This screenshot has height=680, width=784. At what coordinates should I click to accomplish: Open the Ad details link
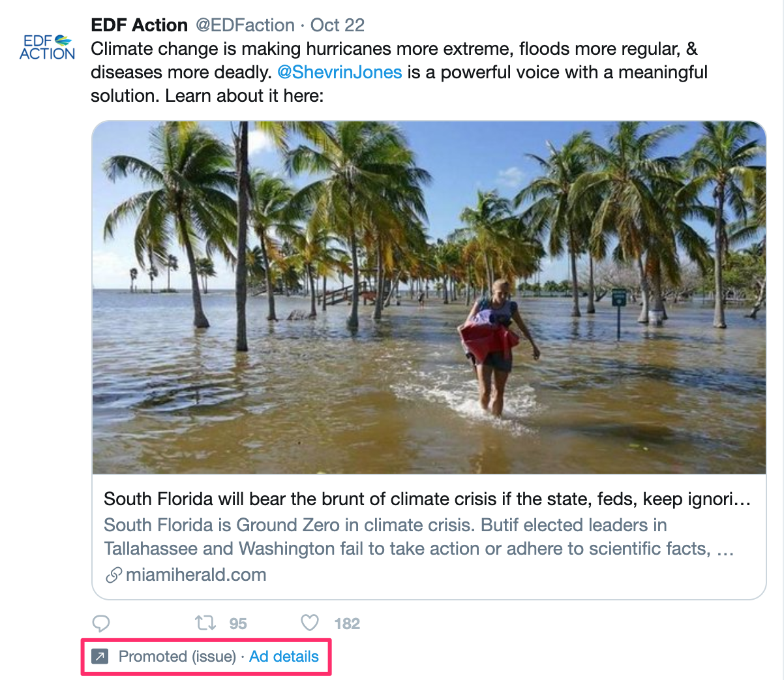(x=284, y=657)
